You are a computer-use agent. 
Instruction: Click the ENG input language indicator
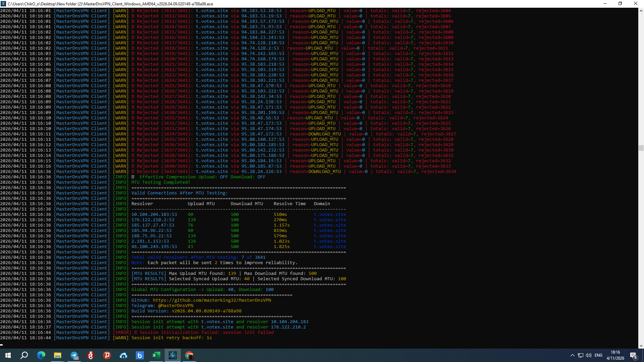599,355
